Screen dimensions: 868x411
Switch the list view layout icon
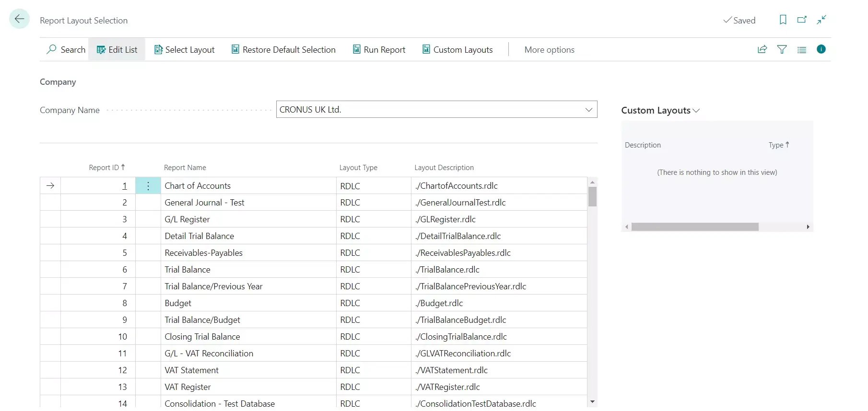[801, 49]
